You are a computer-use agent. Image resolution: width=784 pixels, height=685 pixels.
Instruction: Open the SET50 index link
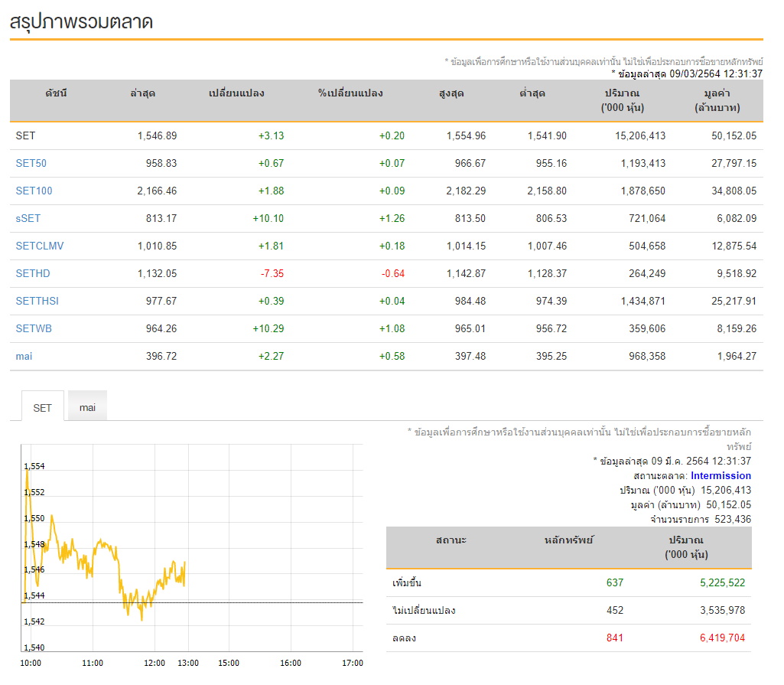click(31, 163)
